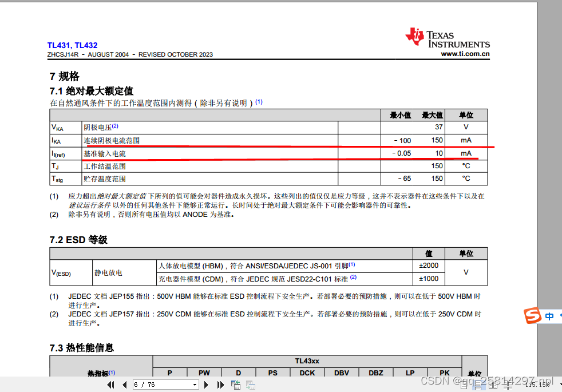Image resolution: width=562 pixels, height=392 pixels.
Task: Click the greyed next view icon
Action: pos(251,385)
